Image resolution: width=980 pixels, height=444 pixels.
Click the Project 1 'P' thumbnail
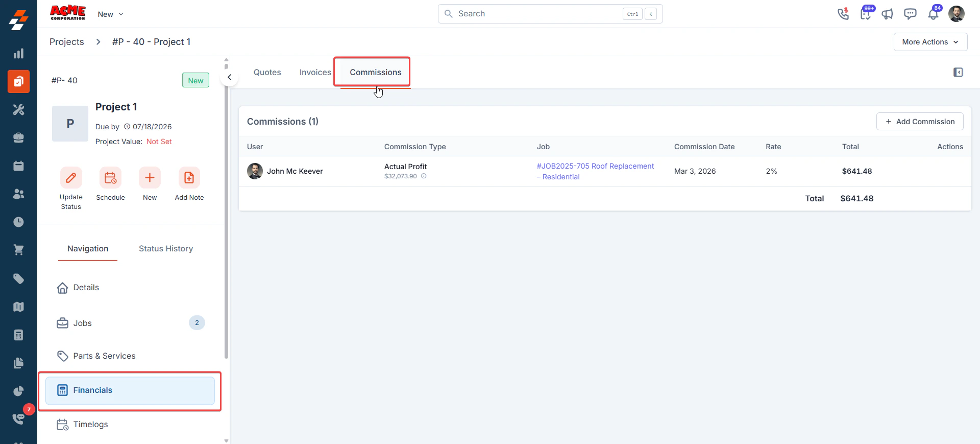coord(70,124)
